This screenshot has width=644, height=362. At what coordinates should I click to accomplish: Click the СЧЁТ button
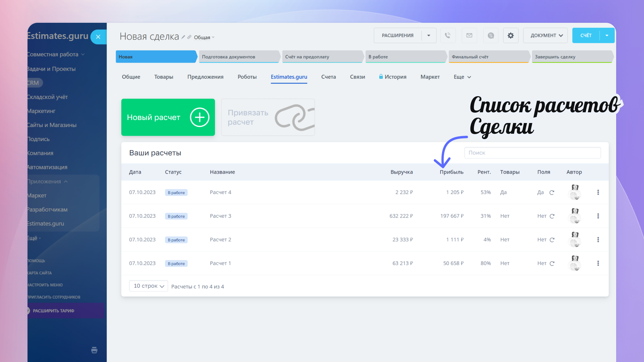[x=586, y=36]
